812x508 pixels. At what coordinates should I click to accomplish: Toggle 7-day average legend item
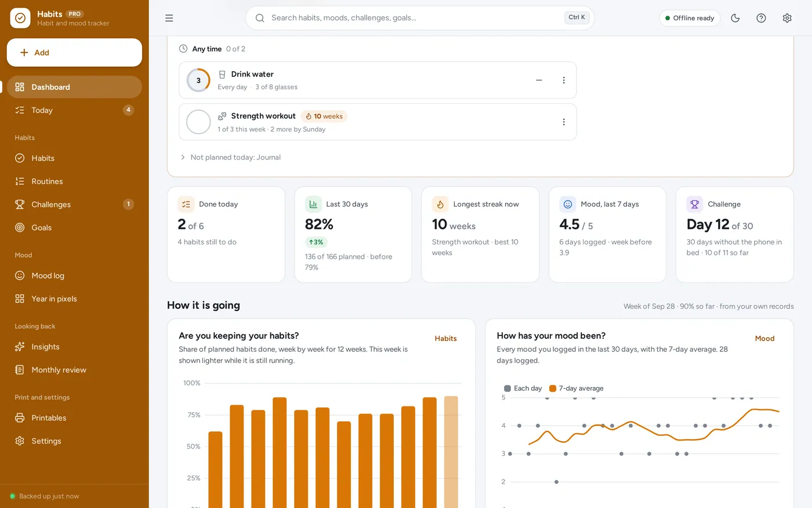coord(577,388)
